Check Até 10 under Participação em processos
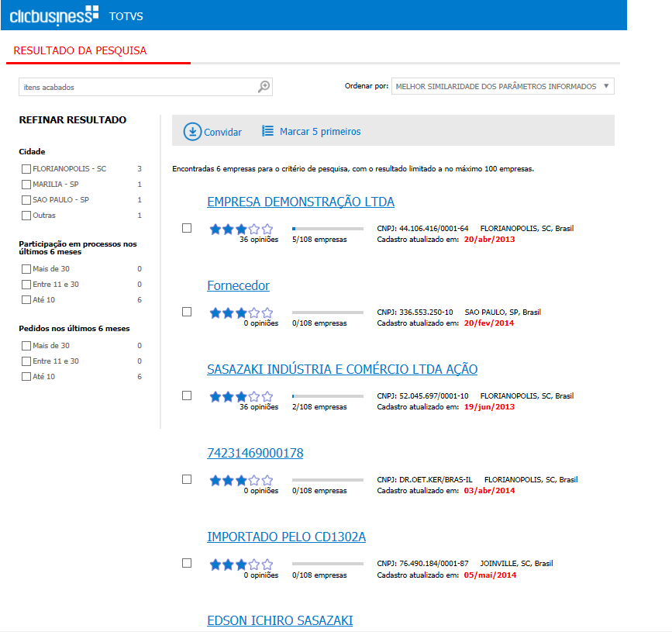The height and width of the screenshot is (632, 672). [26, 299]
